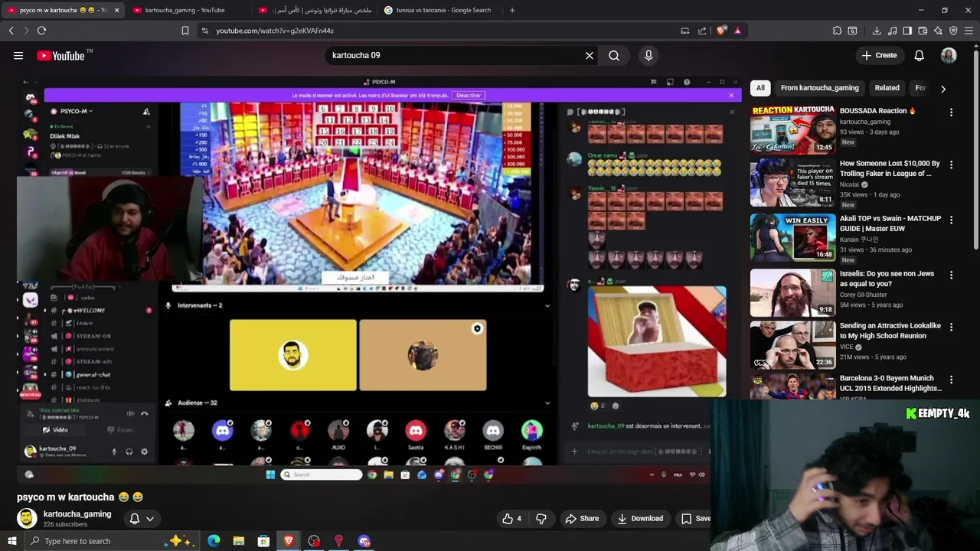The image size is (980, 551).
Task: Reload the page in the browser
Action: coord(41,31)
